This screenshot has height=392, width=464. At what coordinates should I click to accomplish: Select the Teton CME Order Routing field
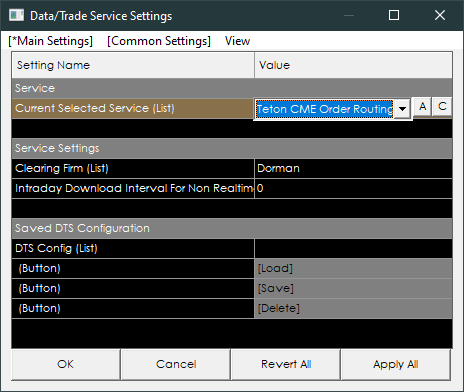[325, 109]
